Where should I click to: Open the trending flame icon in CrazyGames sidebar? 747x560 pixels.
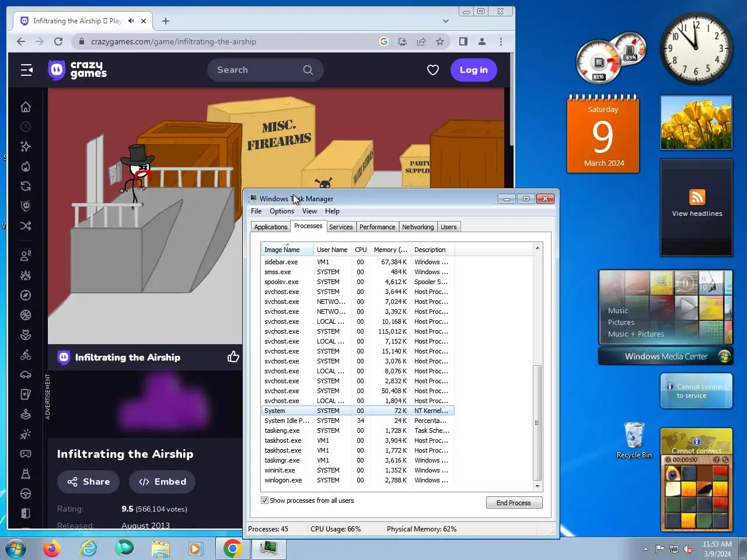tap(26, 166)
